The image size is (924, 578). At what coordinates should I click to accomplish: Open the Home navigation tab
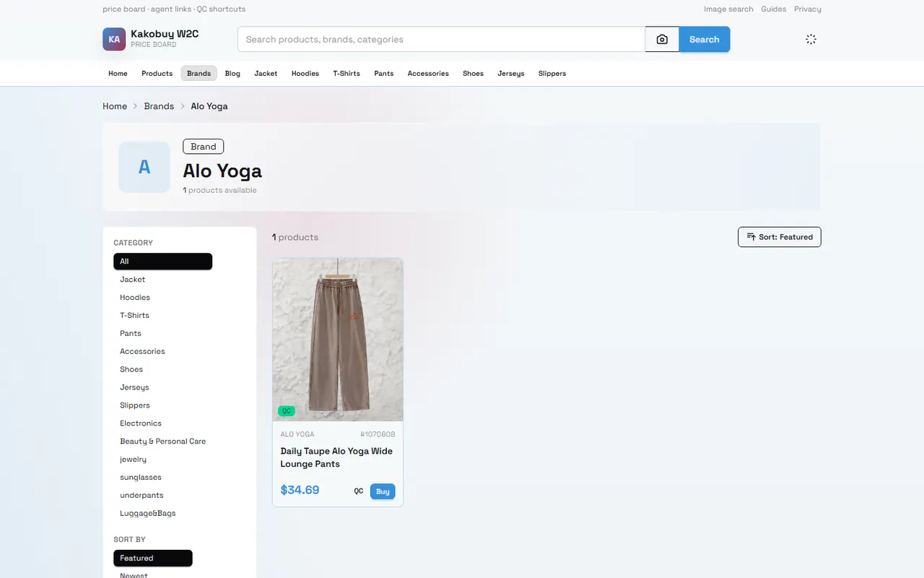(118, 73)
